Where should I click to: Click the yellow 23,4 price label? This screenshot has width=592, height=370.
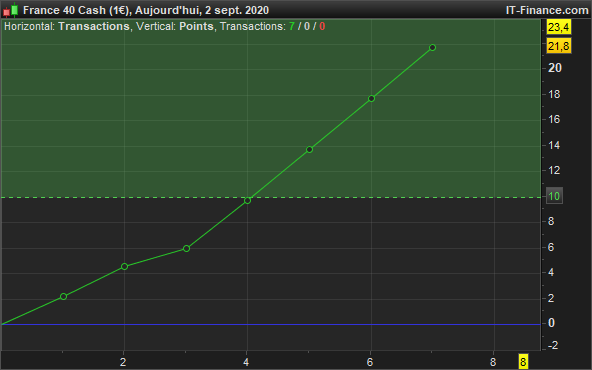[x=558, y=27]
